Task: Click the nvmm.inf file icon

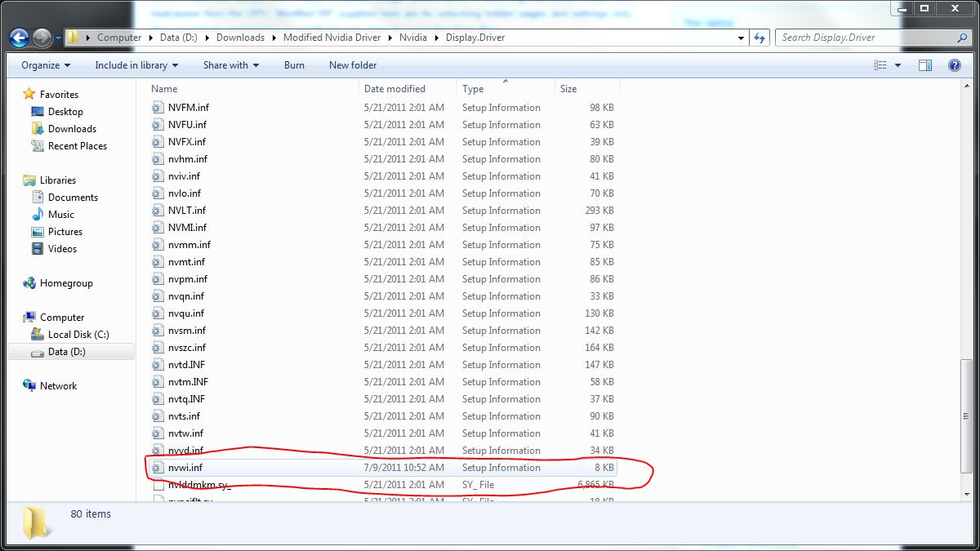Action: tap(158, 245)
